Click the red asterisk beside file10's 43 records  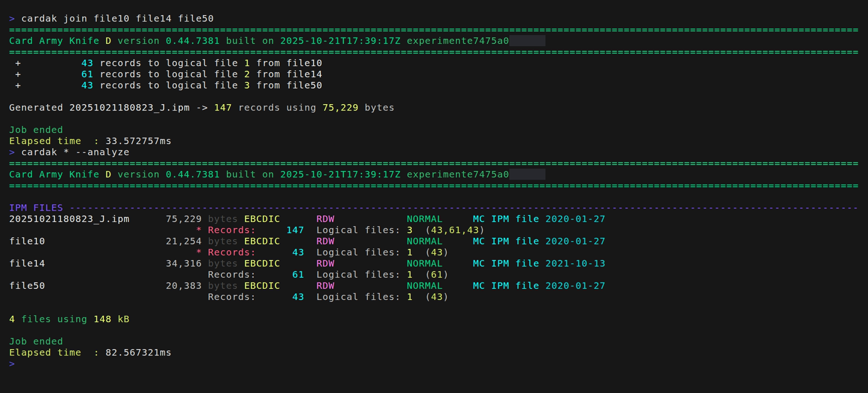199,253
